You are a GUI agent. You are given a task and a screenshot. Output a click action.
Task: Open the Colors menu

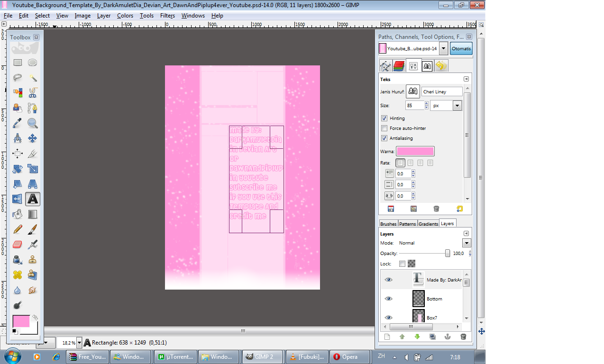[x=125, y=16]
